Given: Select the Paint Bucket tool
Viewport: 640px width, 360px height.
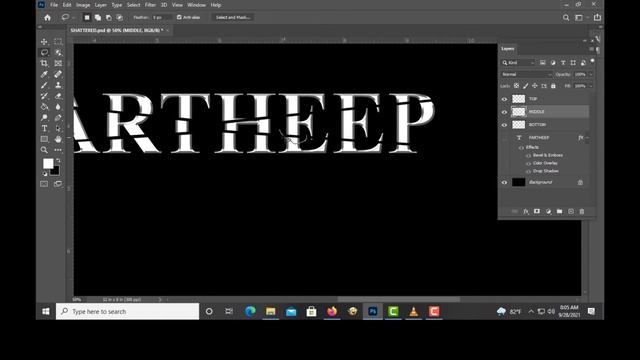Looking at the screenshot, I should click(x=44, y=107).
